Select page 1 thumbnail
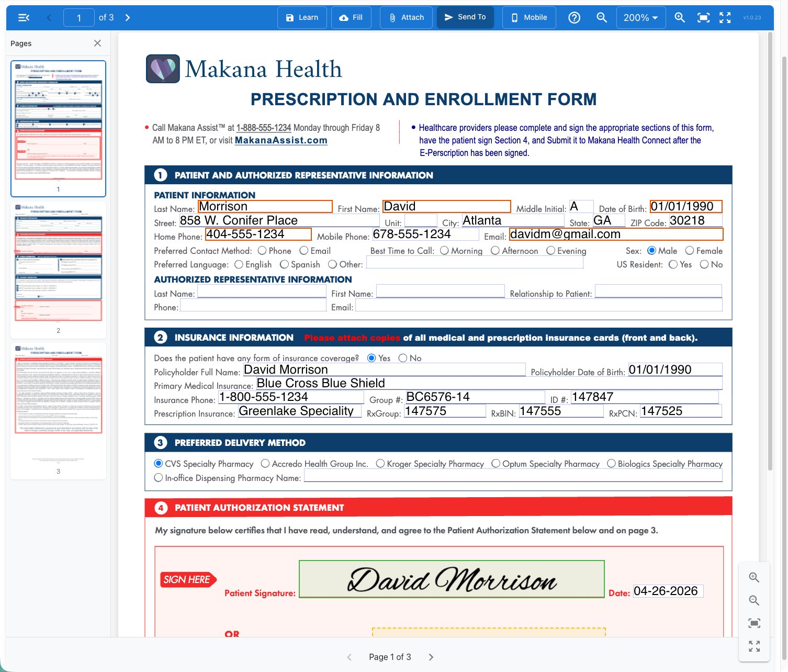This screenshot has width=788, height=672. (59, 128)
